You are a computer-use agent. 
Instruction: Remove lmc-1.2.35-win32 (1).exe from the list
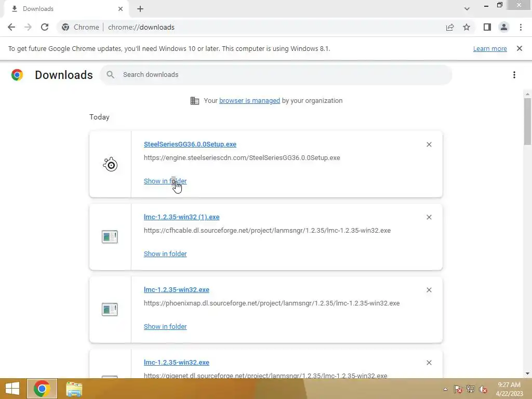tap(429, 217)
